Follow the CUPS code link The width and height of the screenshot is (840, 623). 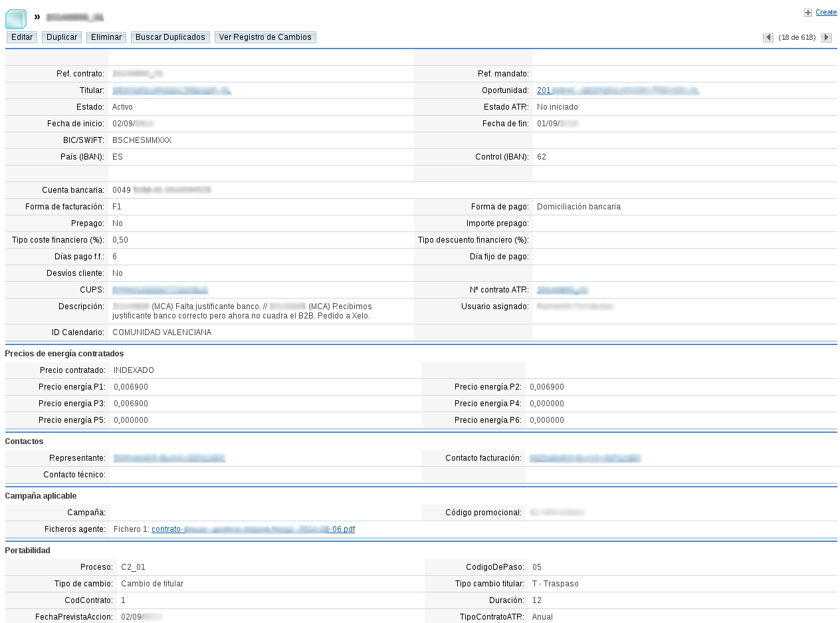159,289
